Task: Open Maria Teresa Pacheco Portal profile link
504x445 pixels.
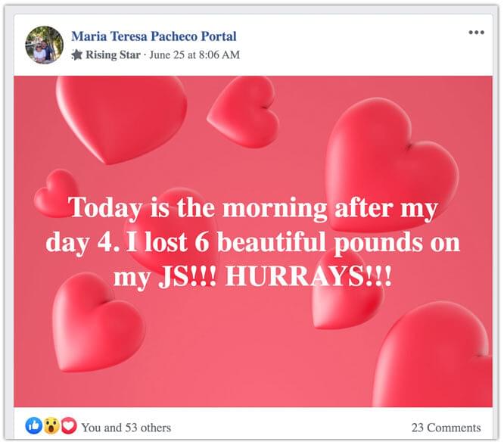Action: tap(154, 36)
